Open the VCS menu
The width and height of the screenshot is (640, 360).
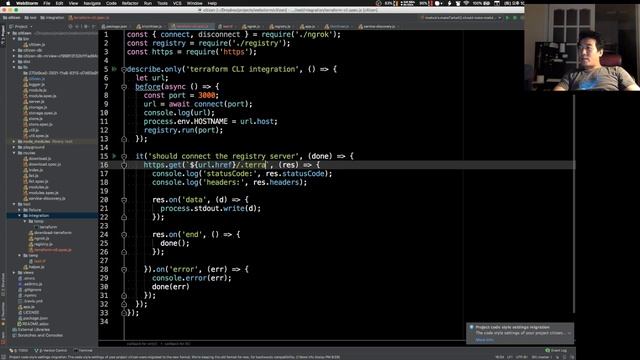point(177,3)
